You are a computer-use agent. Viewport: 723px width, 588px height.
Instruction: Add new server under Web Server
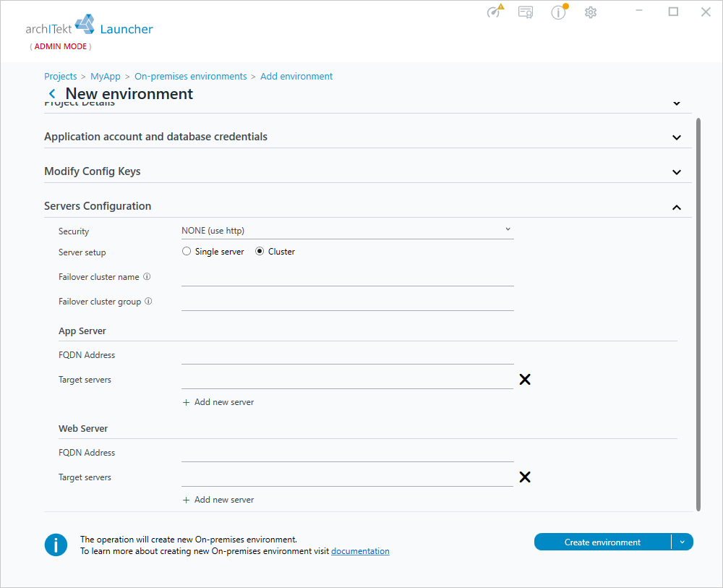(218, 500)
